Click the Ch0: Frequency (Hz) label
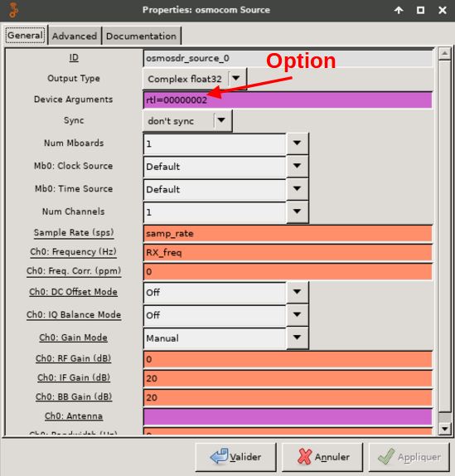The image size is (455, 476). [73, 252]
